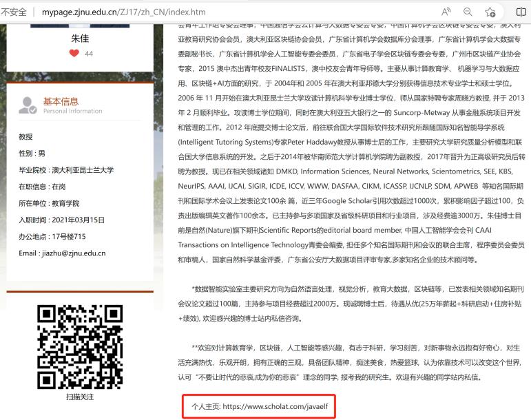
Task: Click the name 朱佳
Action: (80, 39)
